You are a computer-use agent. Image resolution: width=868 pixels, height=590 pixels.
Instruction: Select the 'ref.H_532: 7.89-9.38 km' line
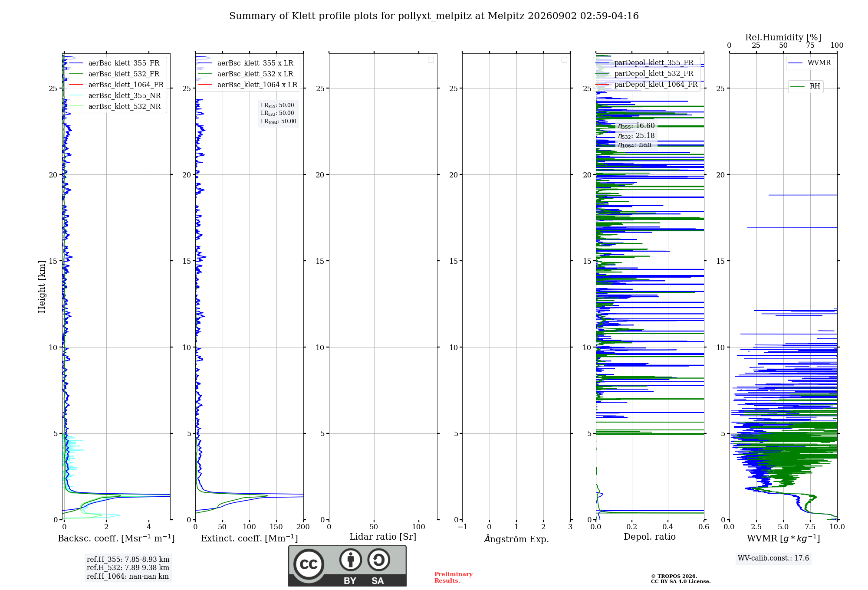(x=128, y=568)
